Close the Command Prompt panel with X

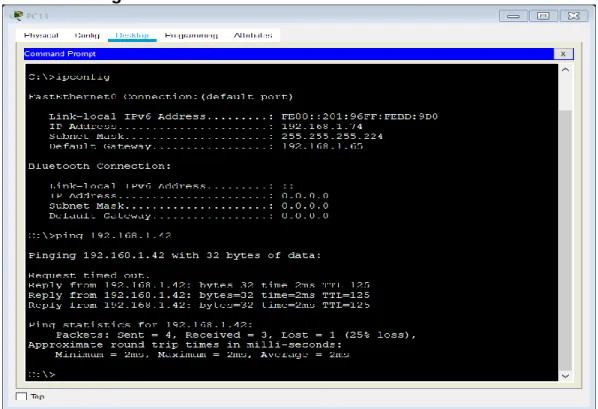(563, 54)
